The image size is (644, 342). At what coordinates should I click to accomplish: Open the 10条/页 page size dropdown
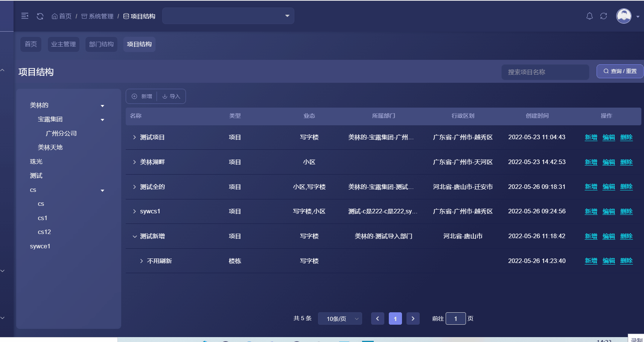coord(339,318)
